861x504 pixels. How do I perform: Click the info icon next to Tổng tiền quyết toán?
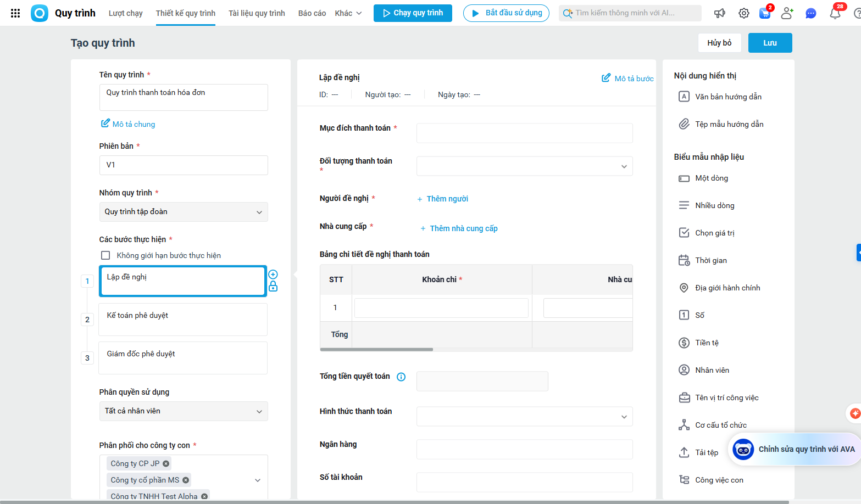click(x=401, y=377)
